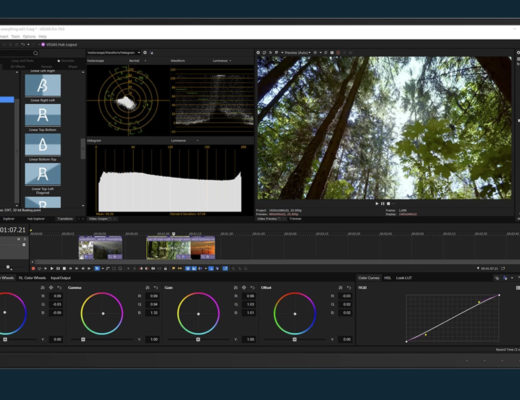
Task: Click the Gamma R value field
Action: [153, 296]
